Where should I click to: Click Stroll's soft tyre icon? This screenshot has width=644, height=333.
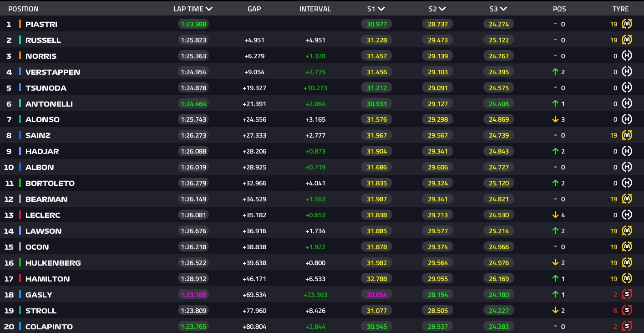pyautogui.click(x=627, y=311)
